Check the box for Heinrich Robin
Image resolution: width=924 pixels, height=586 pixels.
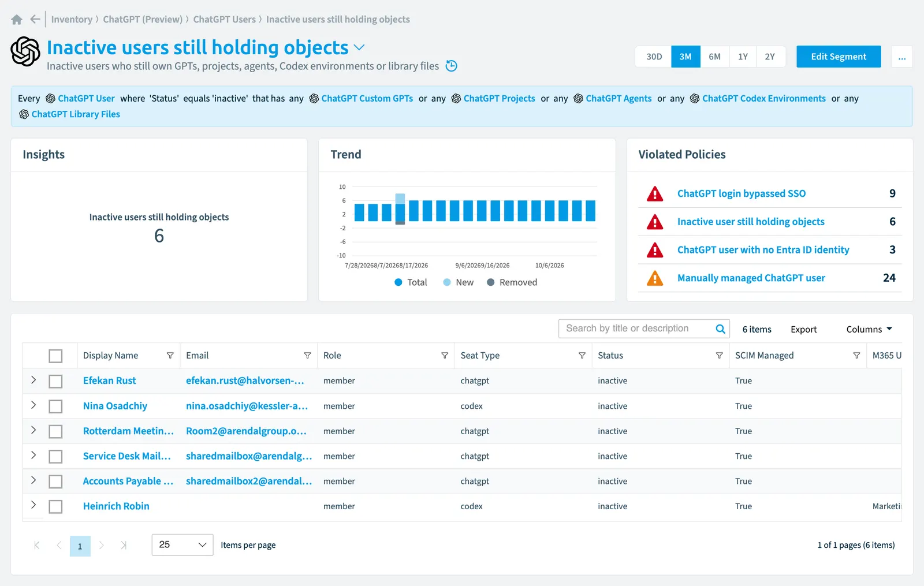pyautogui.click(x=55, y=507)
